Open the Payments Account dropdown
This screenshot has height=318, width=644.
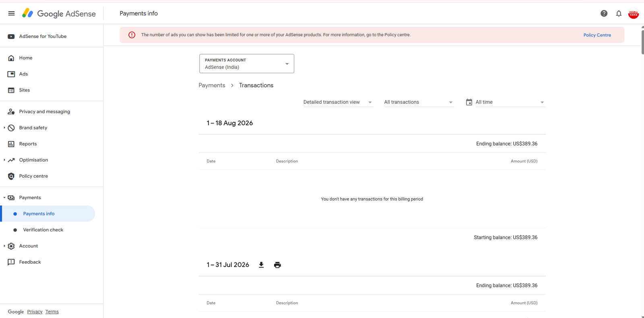(x=247, y=64)
